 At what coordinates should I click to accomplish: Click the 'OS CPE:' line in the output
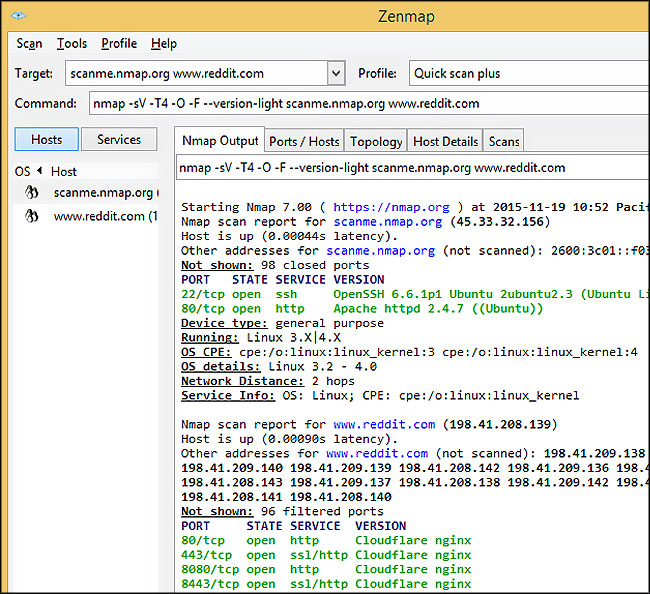point(409,352)
